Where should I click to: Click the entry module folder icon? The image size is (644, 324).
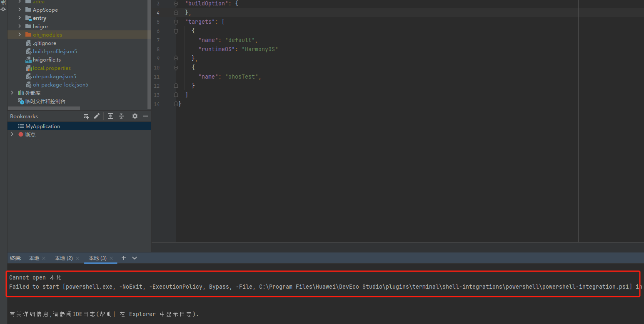(x=28, y=18)
